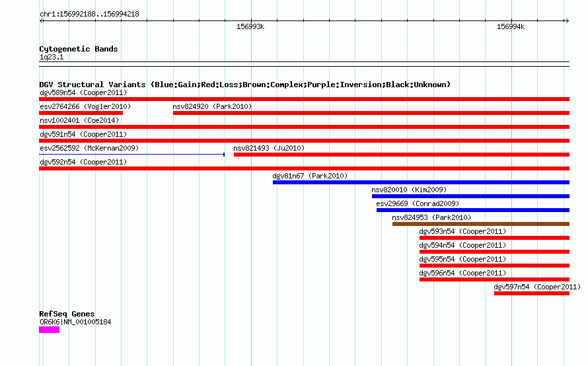Viewport: 588px width, 366px height.
Task: Click the DGV Structural Variants track title
Action: point(245,85)
